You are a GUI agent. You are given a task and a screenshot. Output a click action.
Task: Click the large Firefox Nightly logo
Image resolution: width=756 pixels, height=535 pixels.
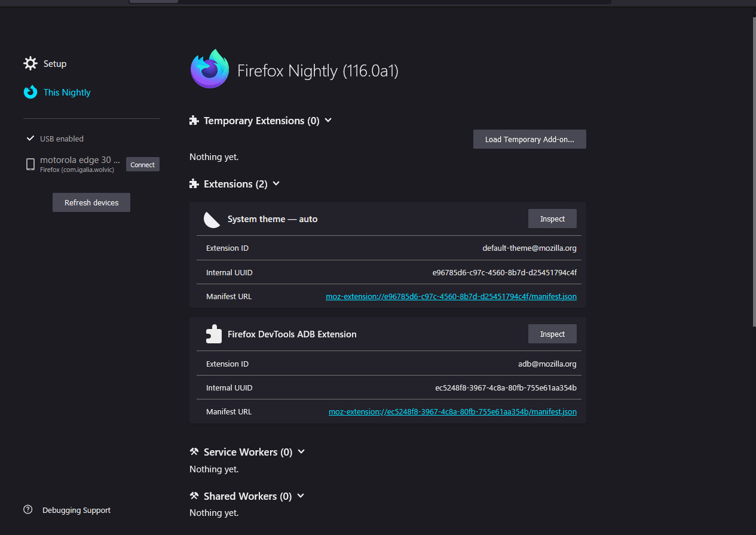pyautogui.click(x=210, y=69)
